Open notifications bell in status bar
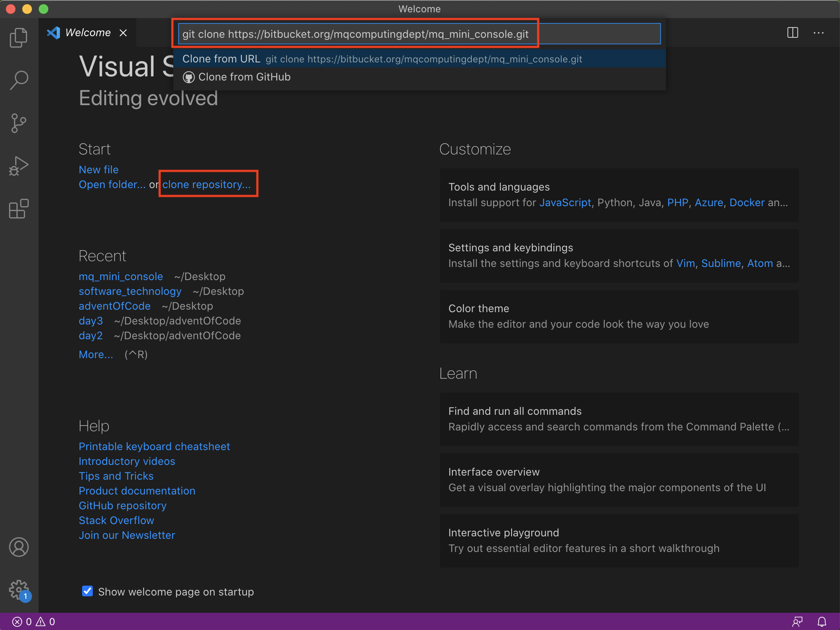 coord(822,622)
